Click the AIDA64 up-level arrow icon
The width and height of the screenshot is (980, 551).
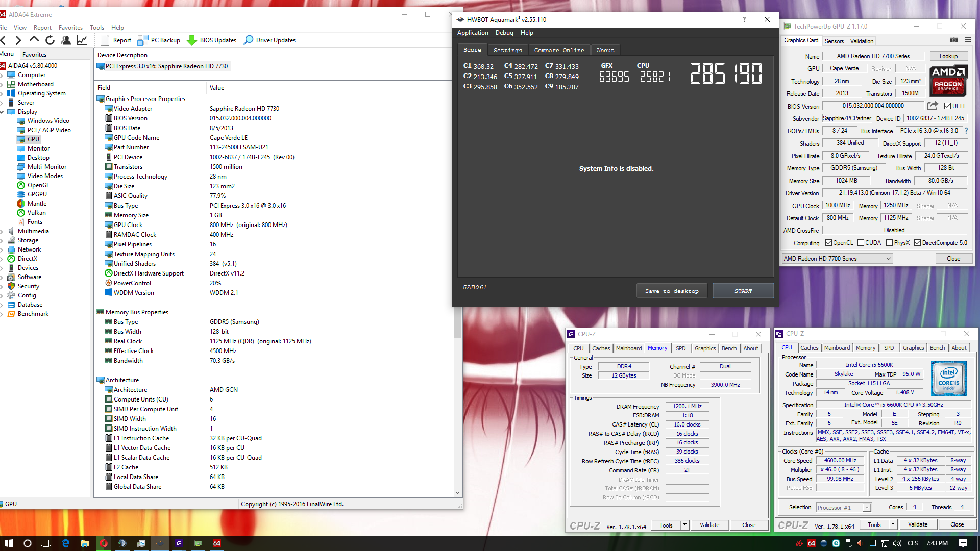(34, 40)
